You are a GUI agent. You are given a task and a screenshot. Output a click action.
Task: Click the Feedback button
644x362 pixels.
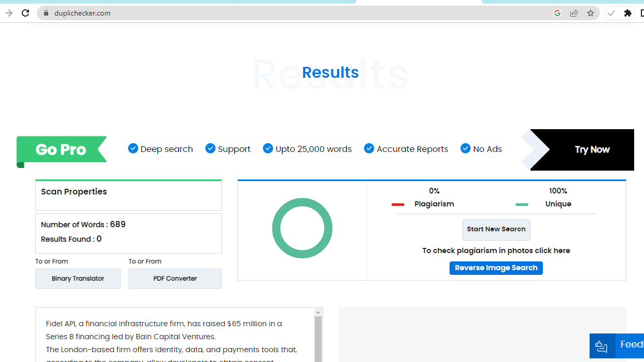click(x=617, y=345)
